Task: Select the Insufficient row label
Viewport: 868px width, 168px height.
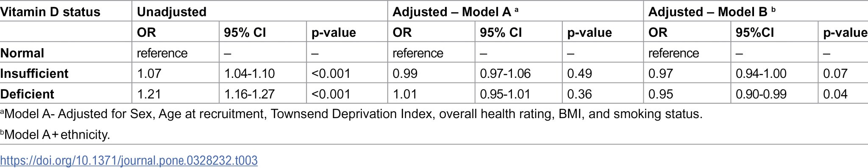Action: [34, 74]
